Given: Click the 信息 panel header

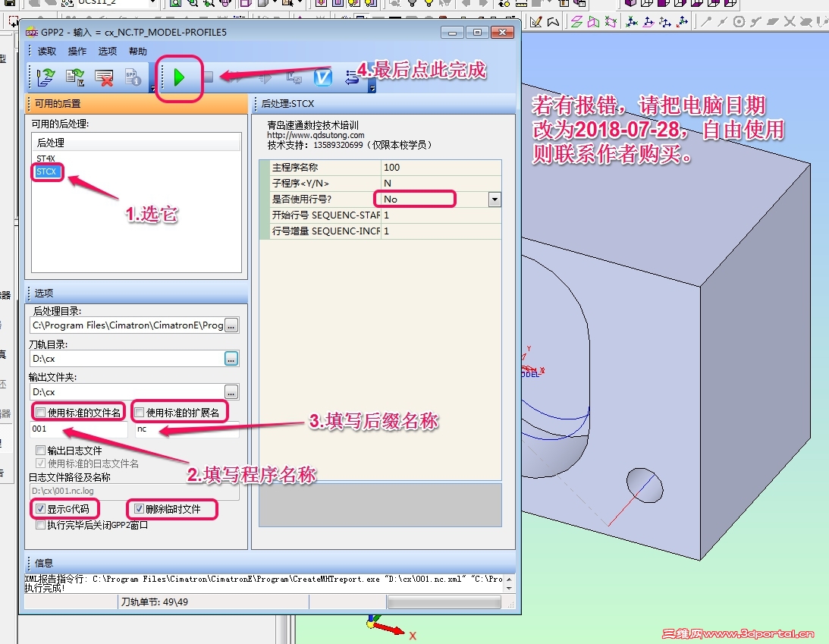Looking at the screenshot, I should [270, 563].
